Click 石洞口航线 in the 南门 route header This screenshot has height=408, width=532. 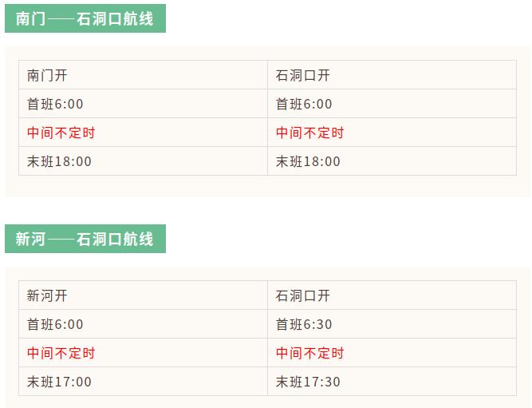click(x=115, y=18)
